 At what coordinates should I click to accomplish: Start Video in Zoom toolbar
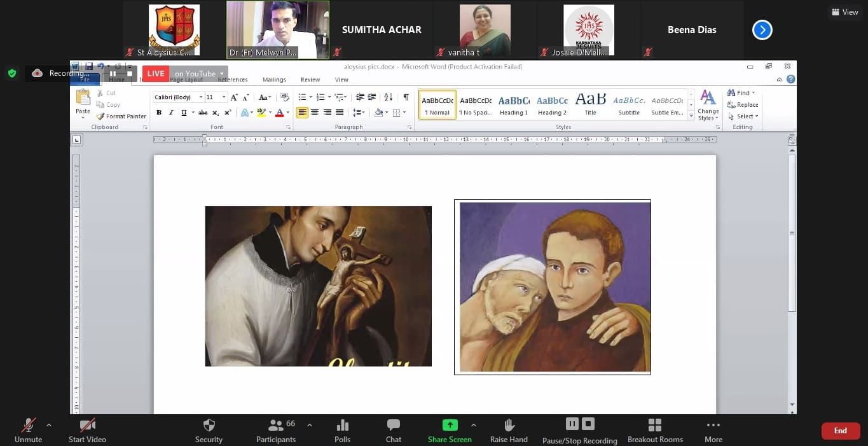coord(87,431)
